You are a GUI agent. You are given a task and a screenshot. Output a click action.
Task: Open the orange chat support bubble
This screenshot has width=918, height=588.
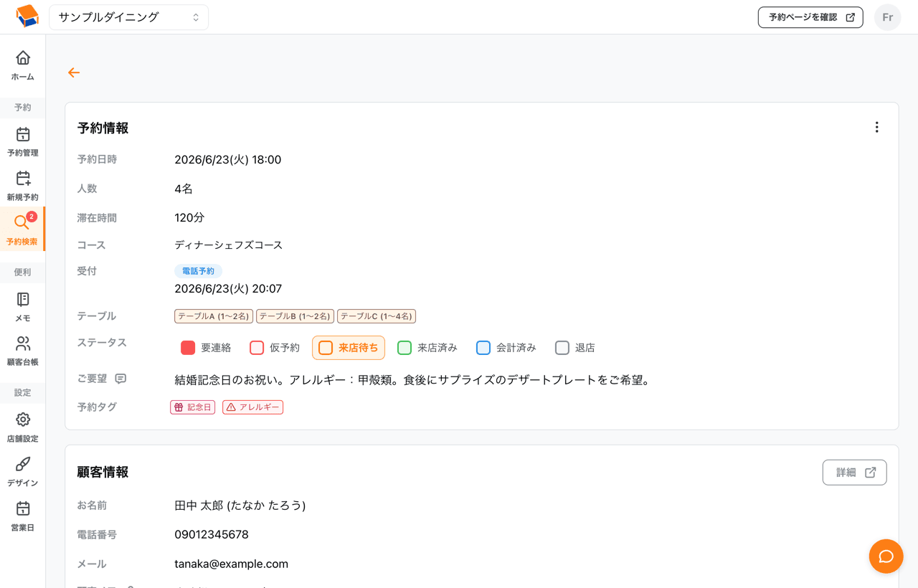coord(886,556)
